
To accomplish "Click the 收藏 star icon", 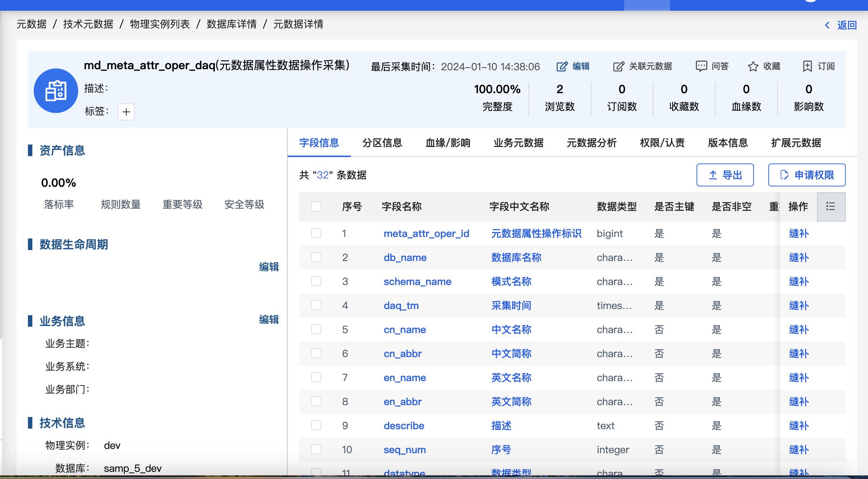I will coord(753,66).
